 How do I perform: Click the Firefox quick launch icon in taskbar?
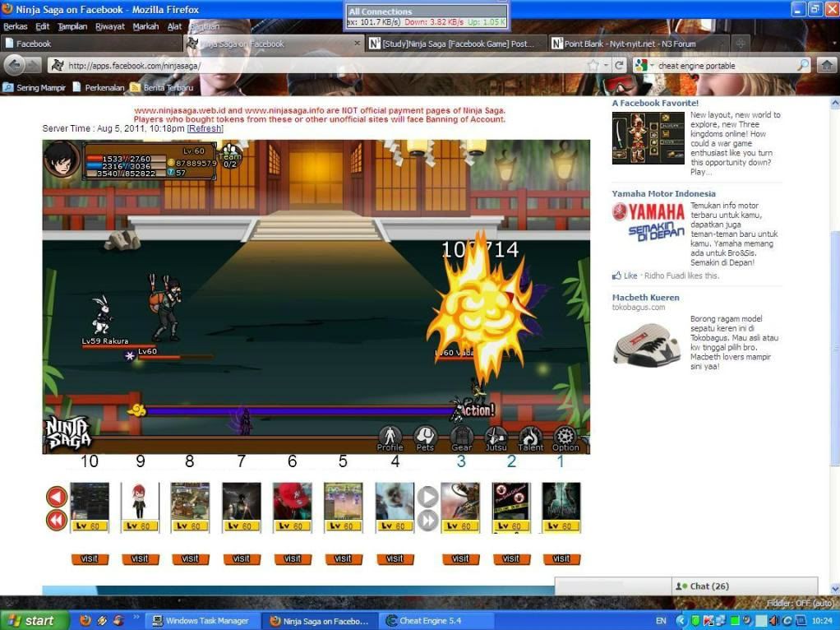[x=85, y=620]
